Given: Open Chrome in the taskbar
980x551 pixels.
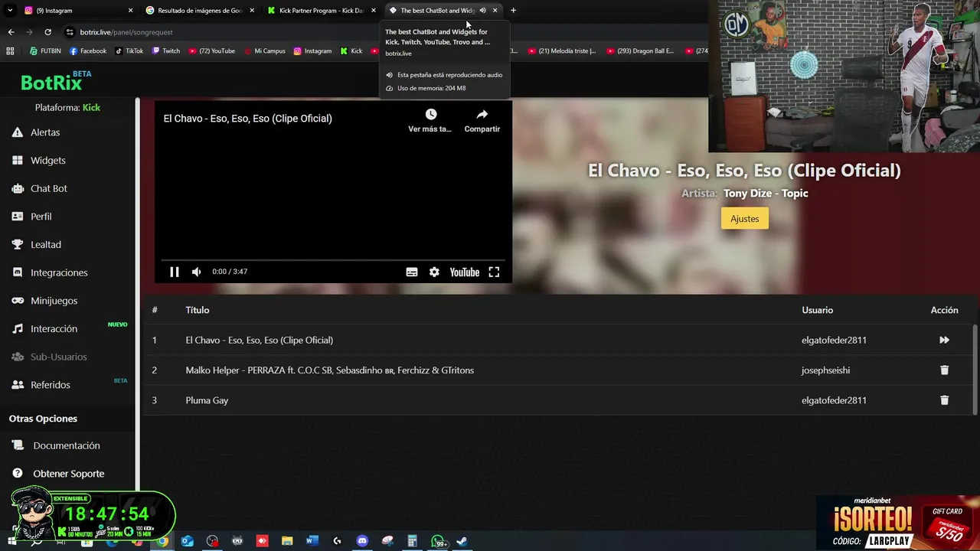Looking at the screenshot, I should coord(162,541).
